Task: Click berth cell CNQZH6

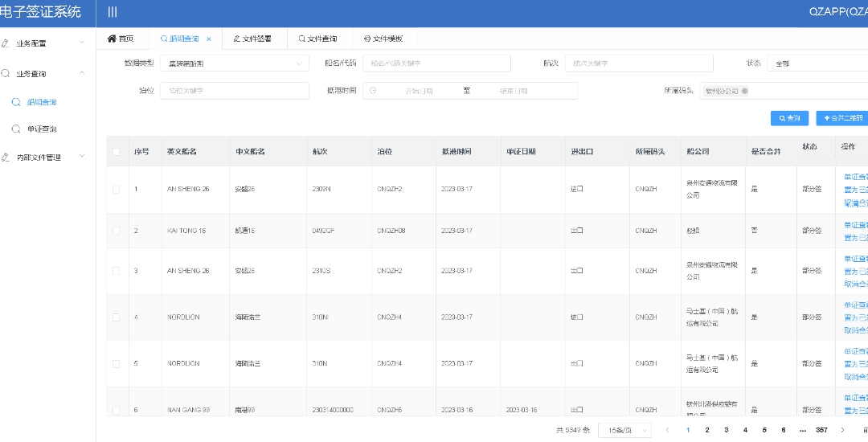Action: point(390,411)
